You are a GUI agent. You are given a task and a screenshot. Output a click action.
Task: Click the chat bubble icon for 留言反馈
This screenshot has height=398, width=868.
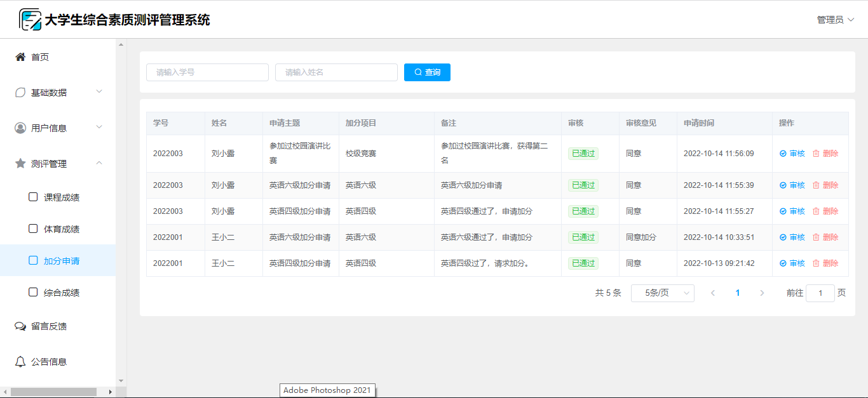(20, 326)
